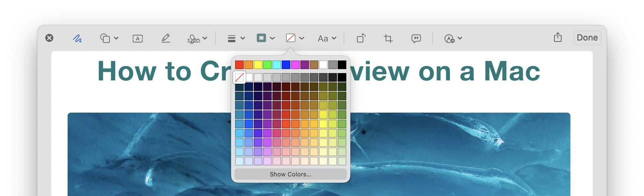Pick yellow swatch in top row
644x196 pixels.
point(258,64)
